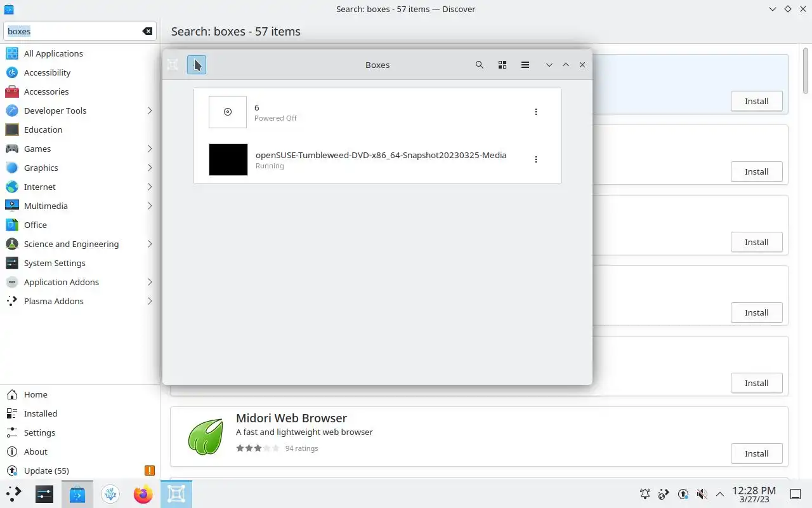The width and height of the screenshot is (812, 508).
Task: Open the KDE application launcher
Action: [14, 493]
